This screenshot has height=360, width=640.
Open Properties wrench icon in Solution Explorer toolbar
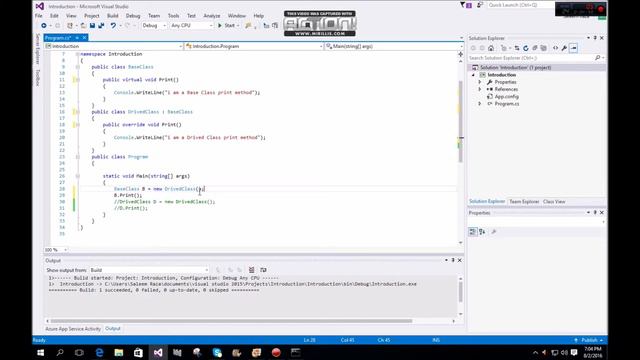[x=564, y=48]
